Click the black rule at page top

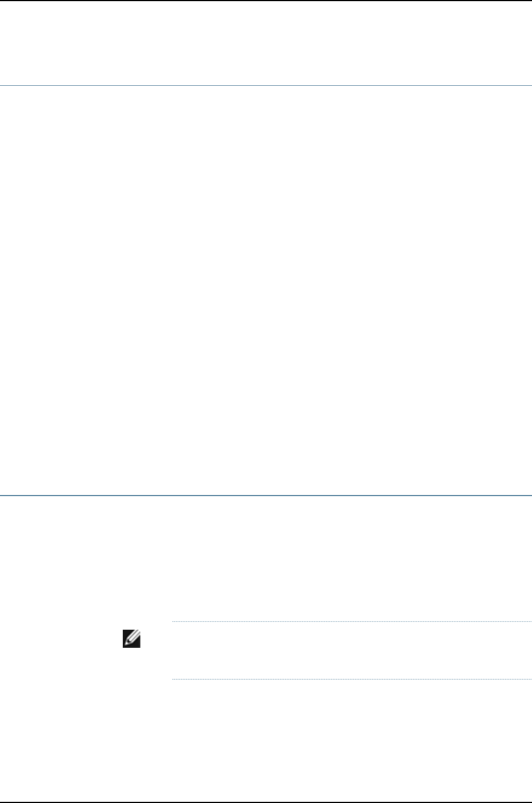coord(266,1)
